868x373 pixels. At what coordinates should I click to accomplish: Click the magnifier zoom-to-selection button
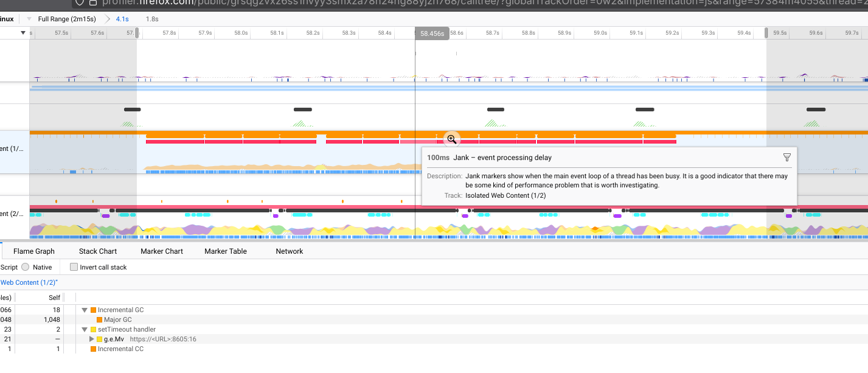(x=451, y=139)
